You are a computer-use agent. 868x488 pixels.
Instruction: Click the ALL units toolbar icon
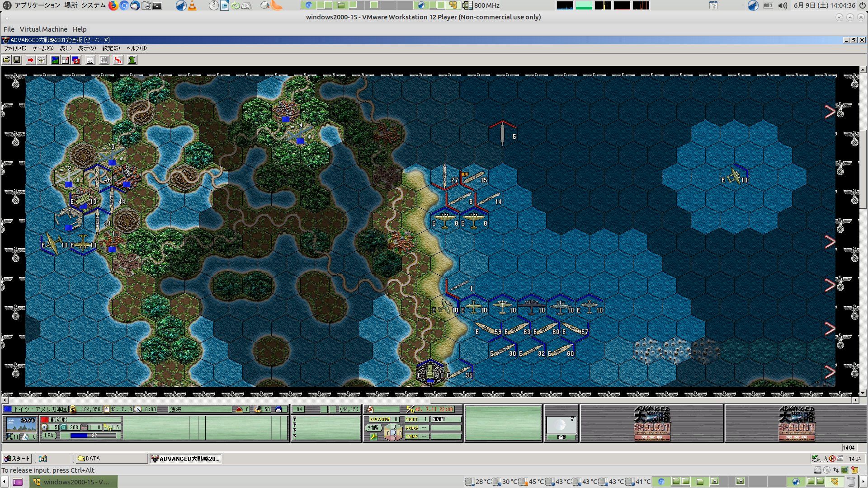[104, 60]
